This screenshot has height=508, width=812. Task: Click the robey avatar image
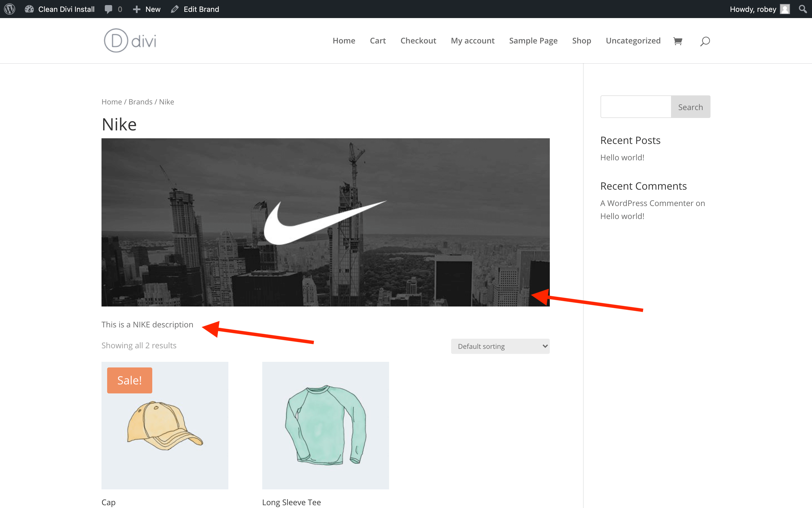click(x=785, y=9)
